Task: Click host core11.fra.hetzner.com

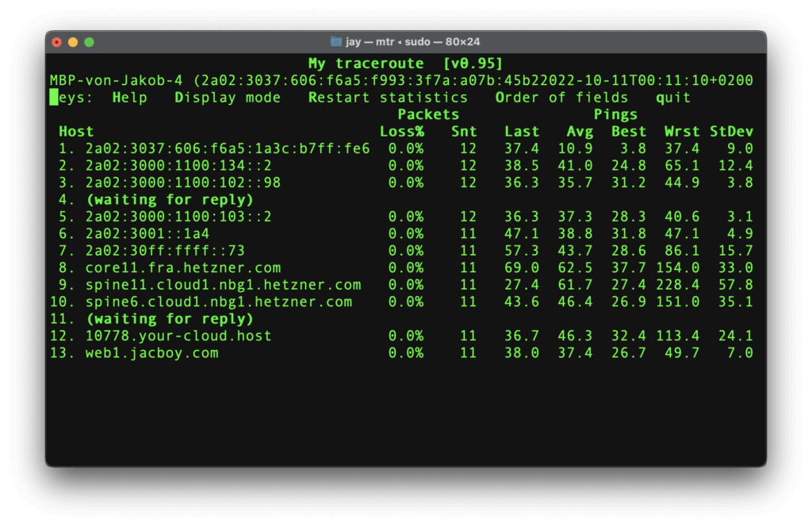Action: click(x=183, y=268)
